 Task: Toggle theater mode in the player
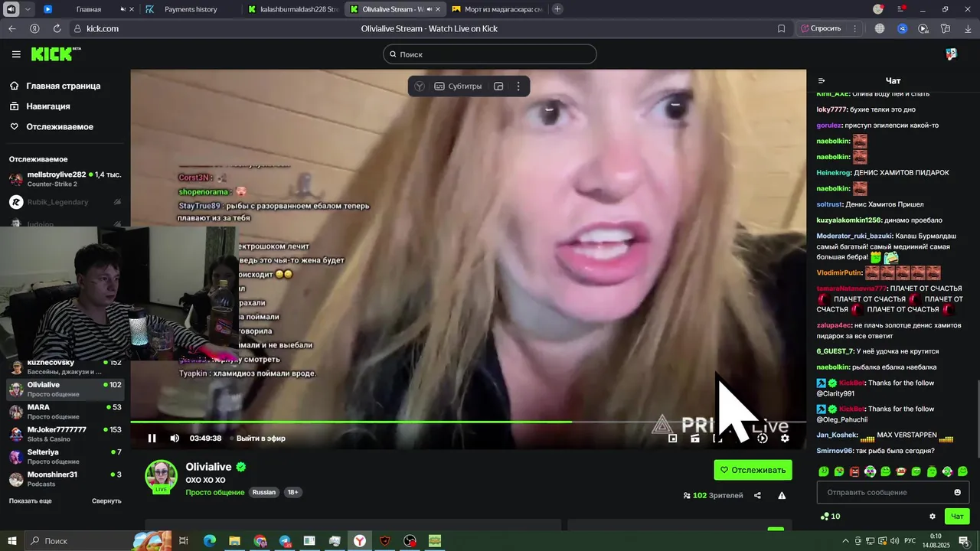[717, 439]
